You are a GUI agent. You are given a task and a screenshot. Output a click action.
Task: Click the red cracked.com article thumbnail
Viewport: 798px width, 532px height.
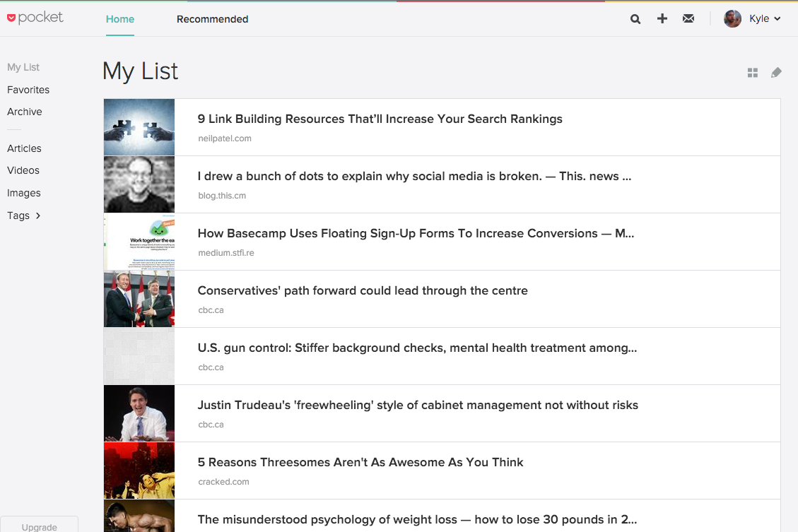pos(139,471)
